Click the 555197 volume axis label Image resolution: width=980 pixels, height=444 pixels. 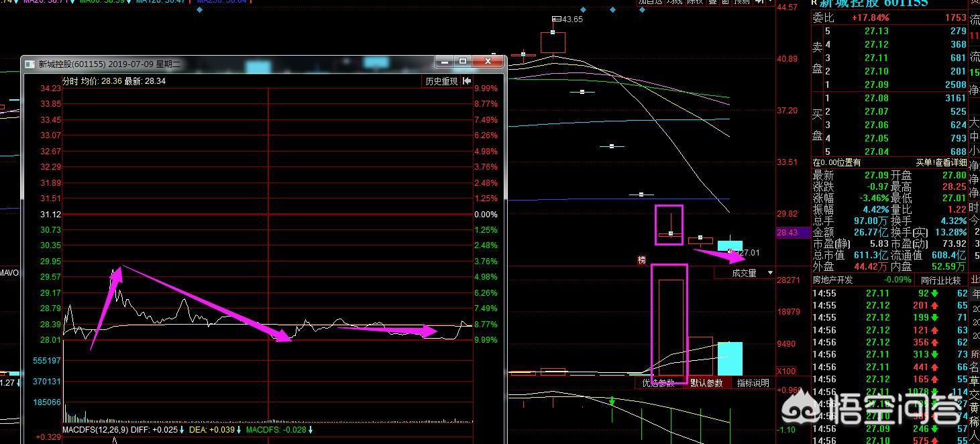[x=46, y=361]
